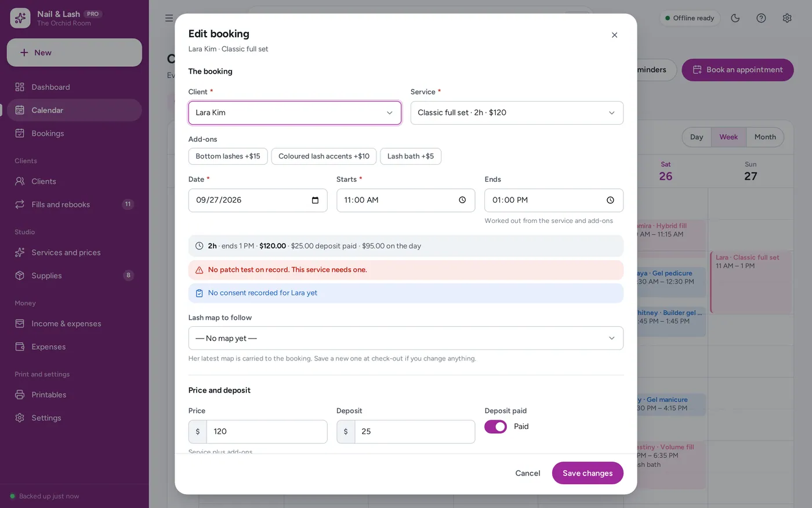Click the Dashboard grid icon in sidebar
This screenshot has height=508, width=812.
(x=20, y=87)
